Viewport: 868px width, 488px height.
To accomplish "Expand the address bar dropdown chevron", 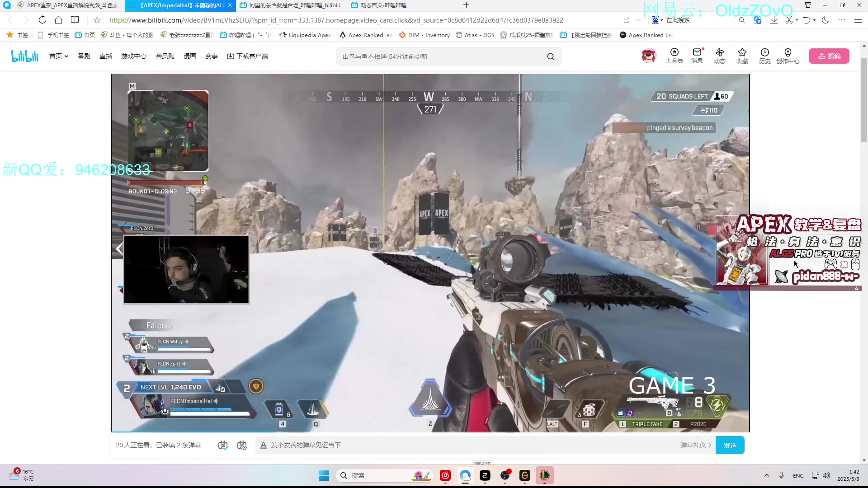I will point(638,20).
